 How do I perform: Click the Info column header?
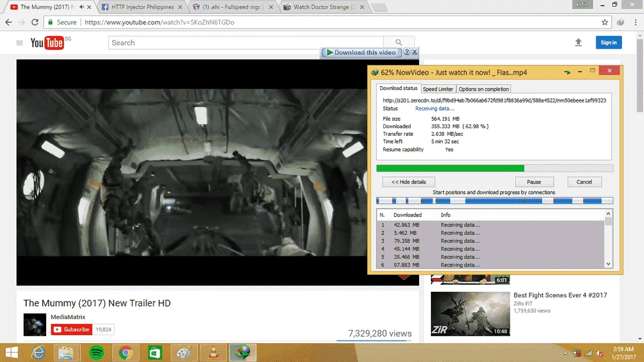click(446, 215)
